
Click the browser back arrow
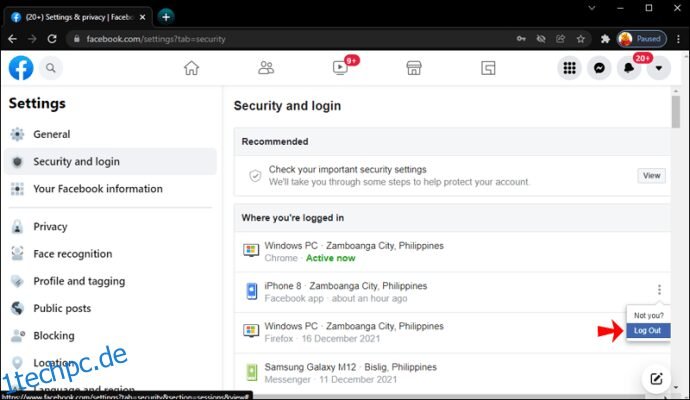coord(12,39)
